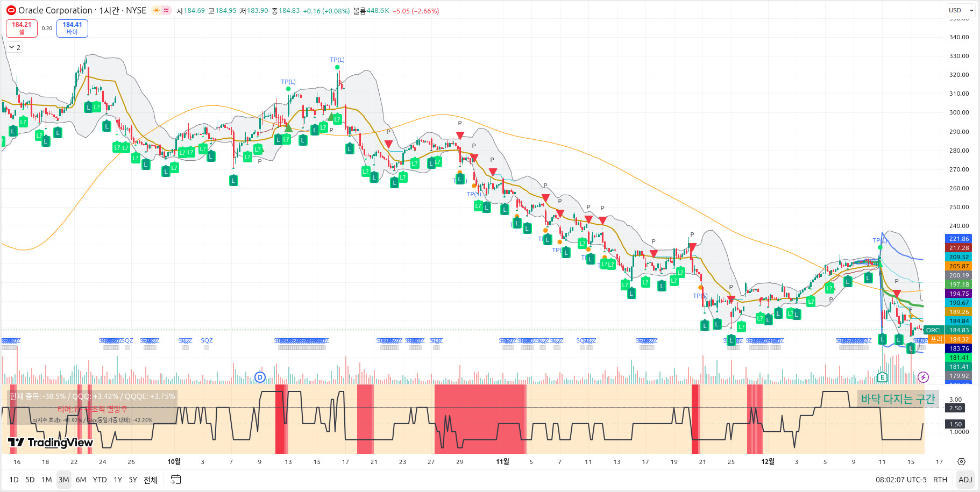Click the 10월 month label on time axis
The image size is (980, 492).
(174, 462)
